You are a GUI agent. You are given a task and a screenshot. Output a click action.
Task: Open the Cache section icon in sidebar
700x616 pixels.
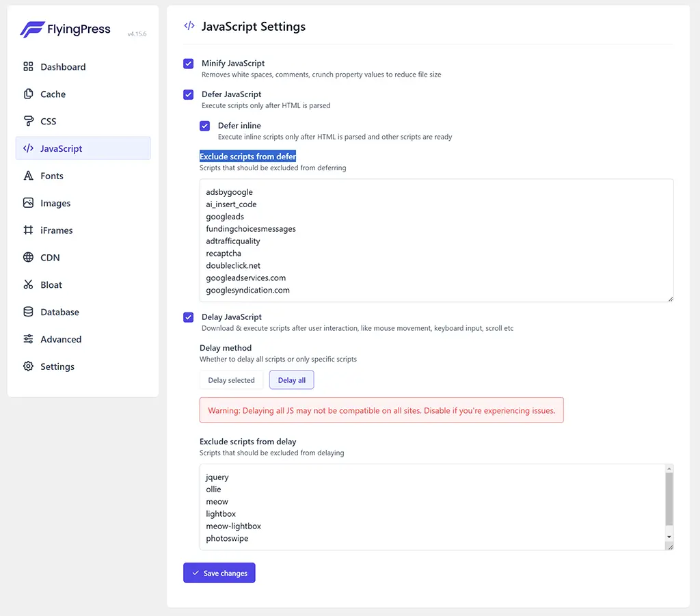pyautogui.click(x=27, y=94)
